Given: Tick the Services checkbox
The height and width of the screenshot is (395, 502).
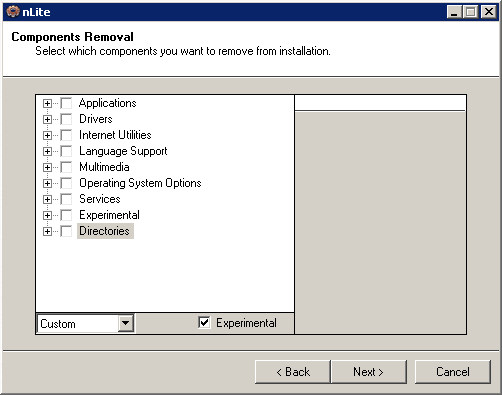Looking at the screenshot, I should coord(66,199).
